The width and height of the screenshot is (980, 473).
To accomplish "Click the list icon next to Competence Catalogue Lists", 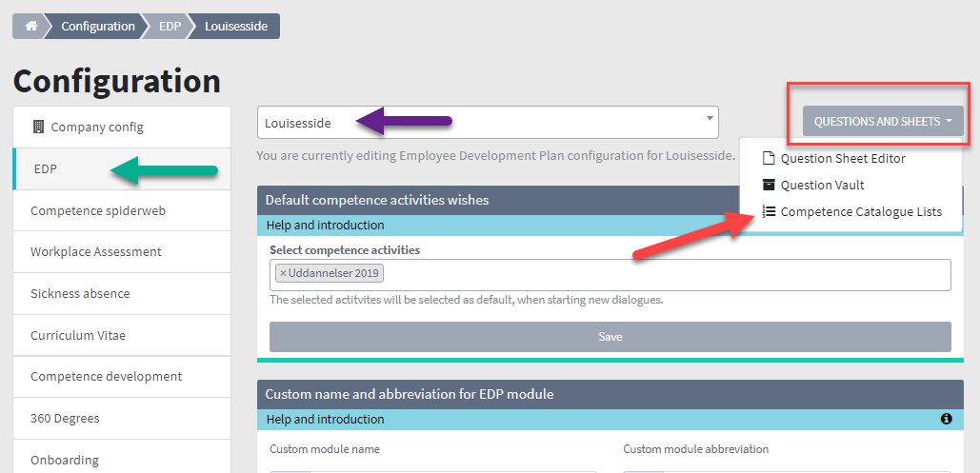I will tap(769, 212).
